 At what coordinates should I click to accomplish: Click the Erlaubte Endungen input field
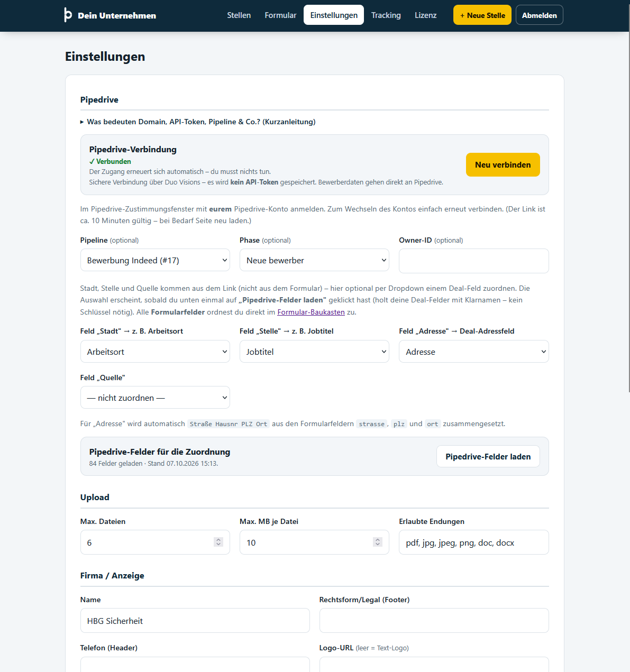[x=474, y=542]
